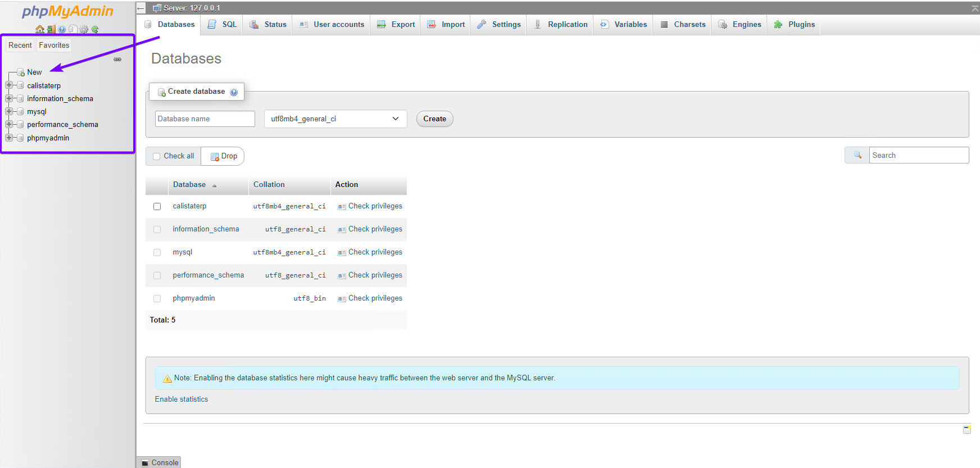Expand the calistaterp tree node
Screen dimensions: 980x468
point(9,85)
